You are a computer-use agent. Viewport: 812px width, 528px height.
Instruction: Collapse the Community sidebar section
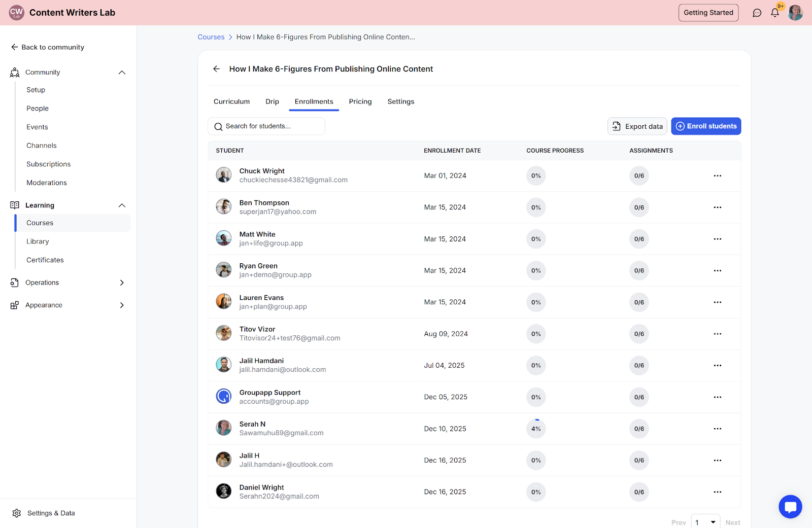(x=122, y=73)
